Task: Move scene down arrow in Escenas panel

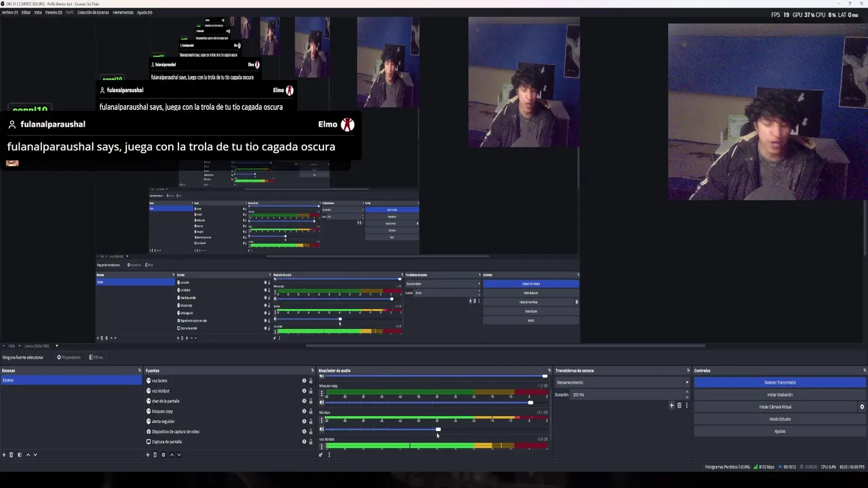Action: pyautogui.click(x=35, y=455)
